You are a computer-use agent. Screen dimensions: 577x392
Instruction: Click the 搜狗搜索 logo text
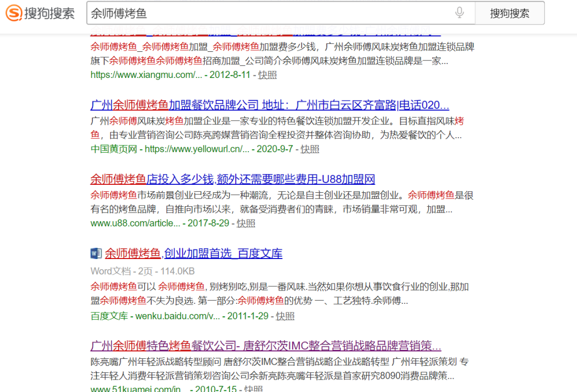(x=50, y=13)
